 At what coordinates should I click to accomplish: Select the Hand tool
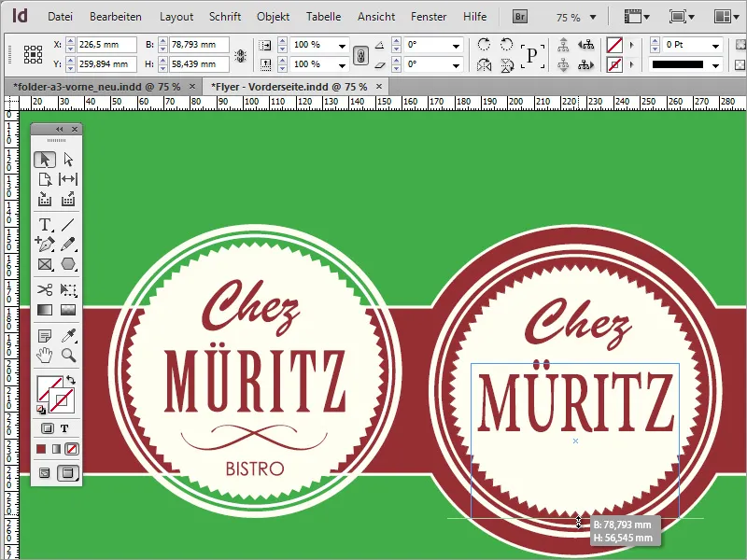point(44,355)
